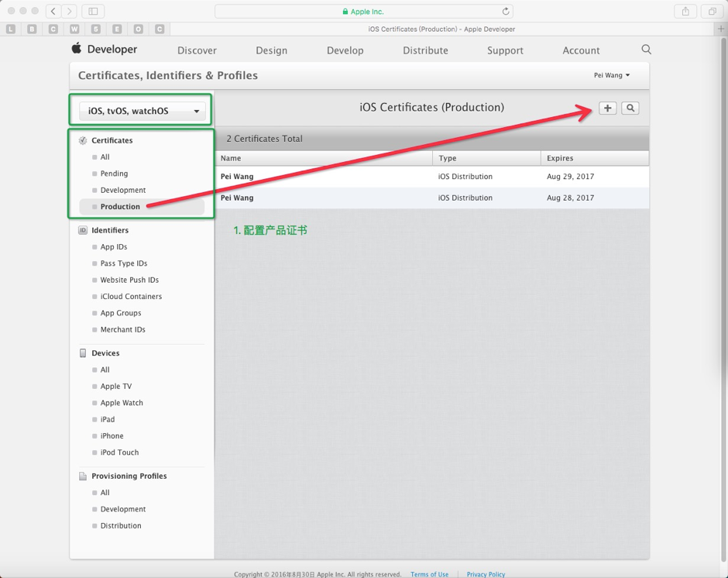Click the Identifiers ID icon
728x578 pixels.
[83, 230]
